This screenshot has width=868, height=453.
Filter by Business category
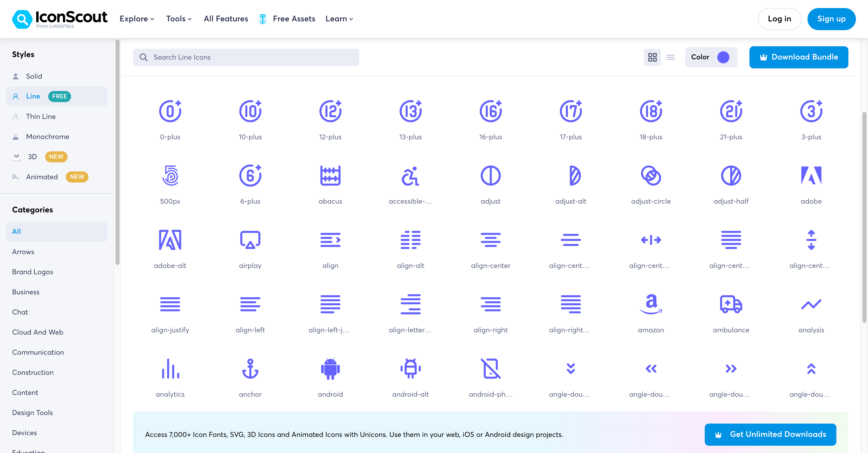pyautogui.click(x=57, y=292)
